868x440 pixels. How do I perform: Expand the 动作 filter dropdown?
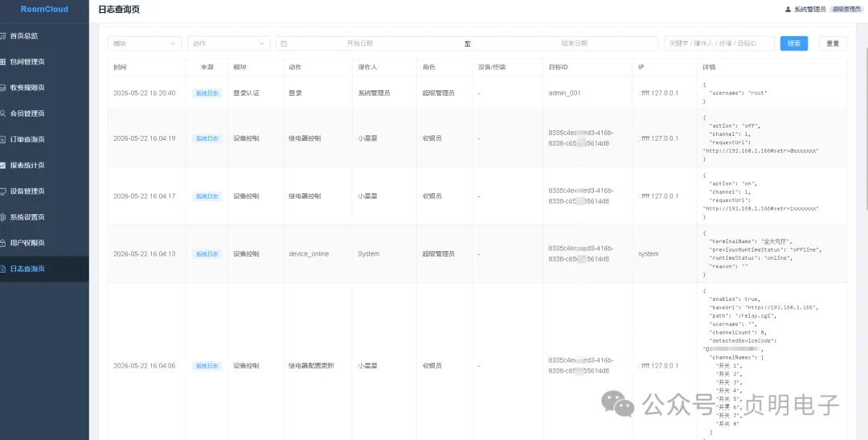pos(228,43)
